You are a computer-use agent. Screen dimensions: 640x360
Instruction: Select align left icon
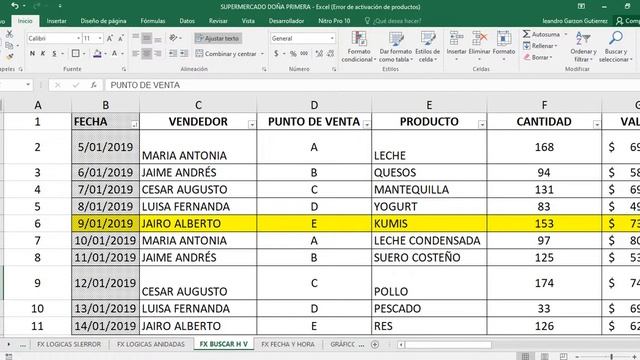(x=136, y=53)
